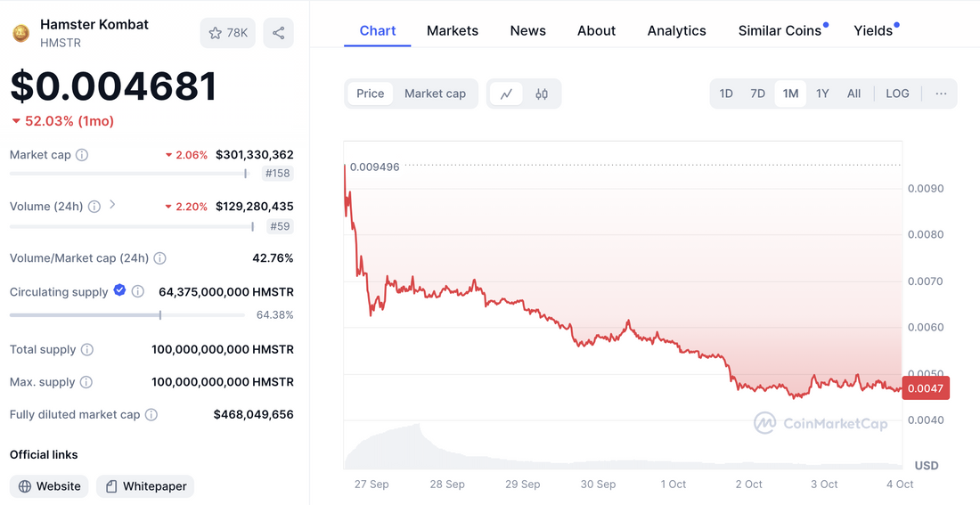Open the share icon button

pos(278,33)
